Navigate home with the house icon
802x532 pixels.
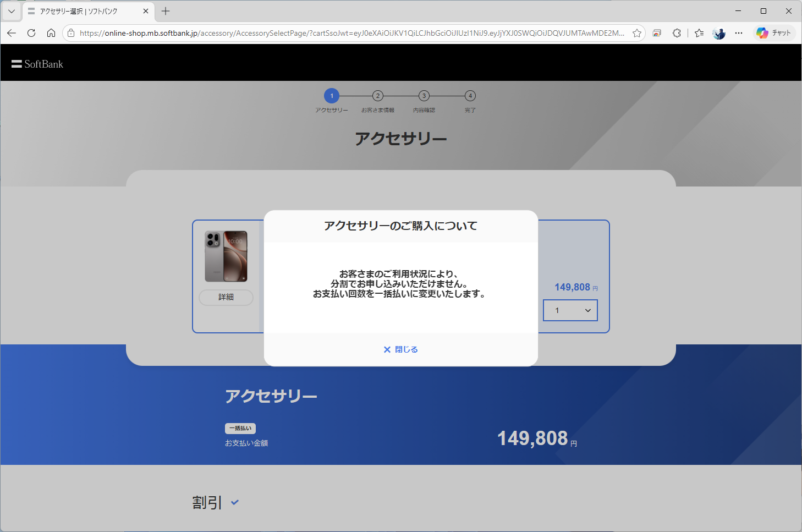(51, 32)
